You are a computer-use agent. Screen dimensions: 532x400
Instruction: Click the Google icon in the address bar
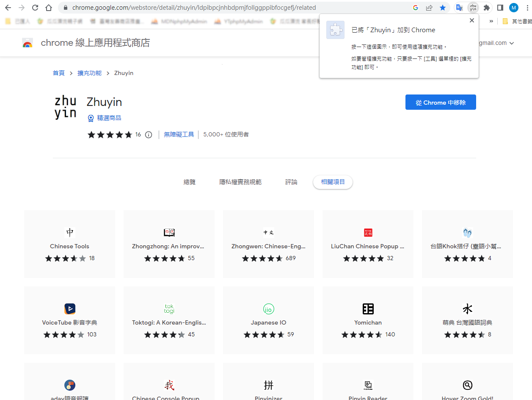point(416,8)
